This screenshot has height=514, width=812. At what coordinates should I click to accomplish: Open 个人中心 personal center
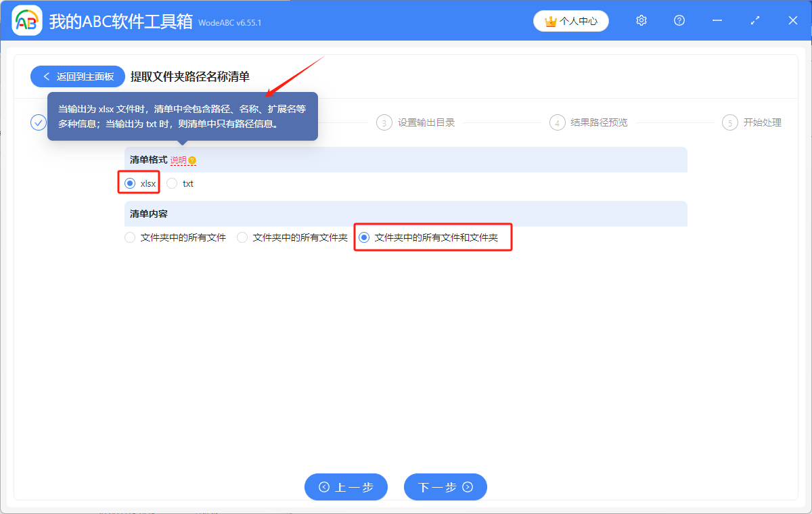(570, 21)
